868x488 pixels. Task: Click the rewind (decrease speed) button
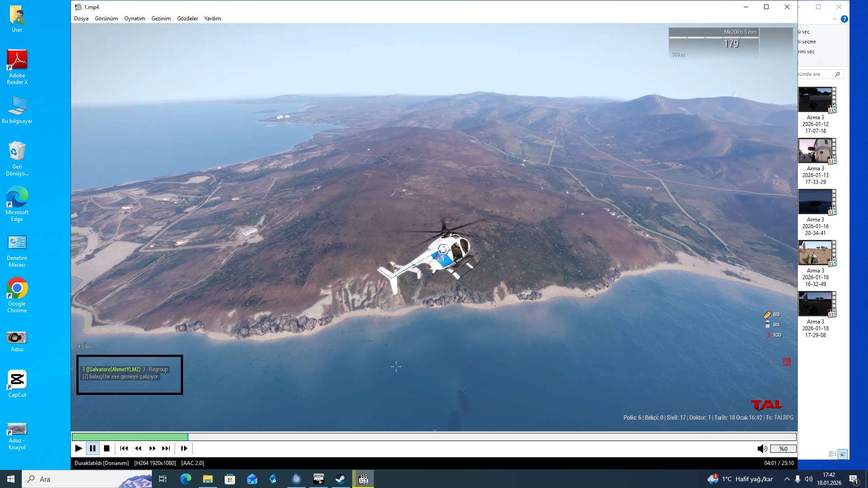138,448
